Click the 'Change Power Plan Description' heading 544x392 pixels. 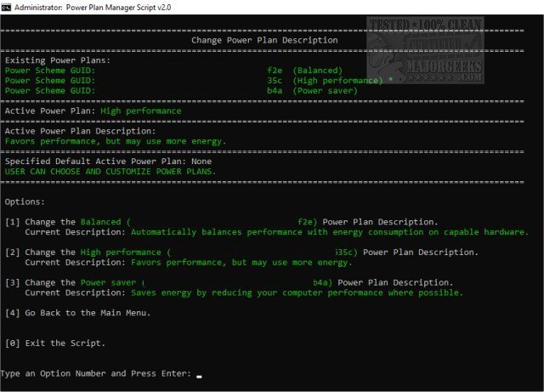pyautogui.click(x=264, y=40)
